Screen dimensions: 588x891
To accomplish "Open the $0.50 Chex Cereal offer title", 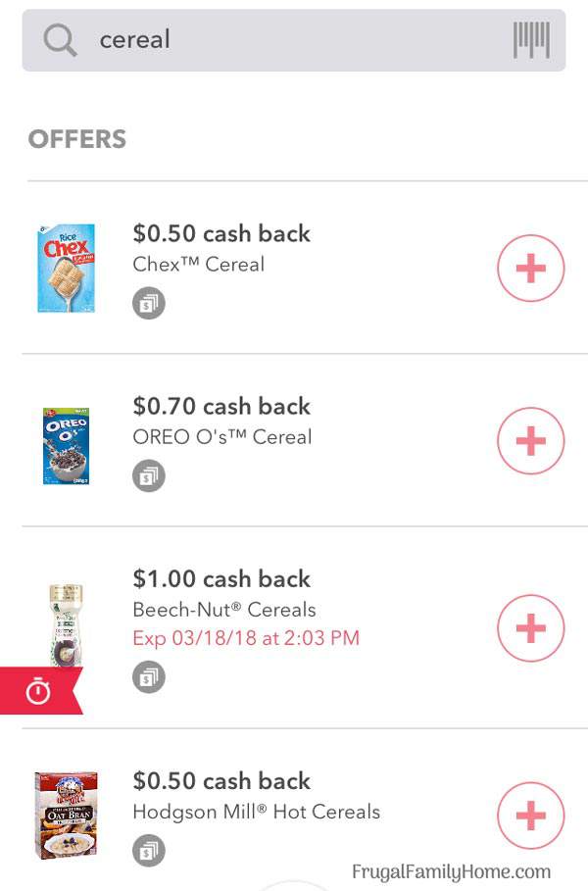I will click(x=221, y=233).
